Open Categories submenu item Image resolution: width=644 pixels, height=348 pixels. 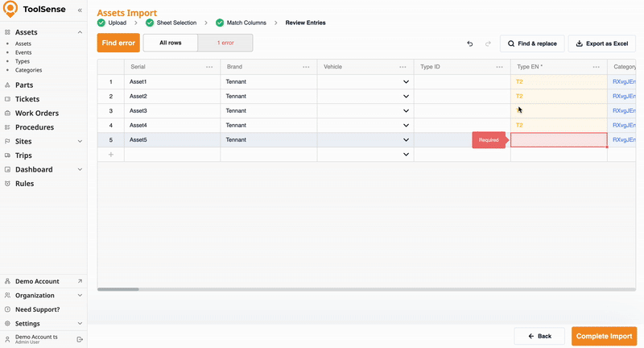pyautogui.click(x=29, y=70)
